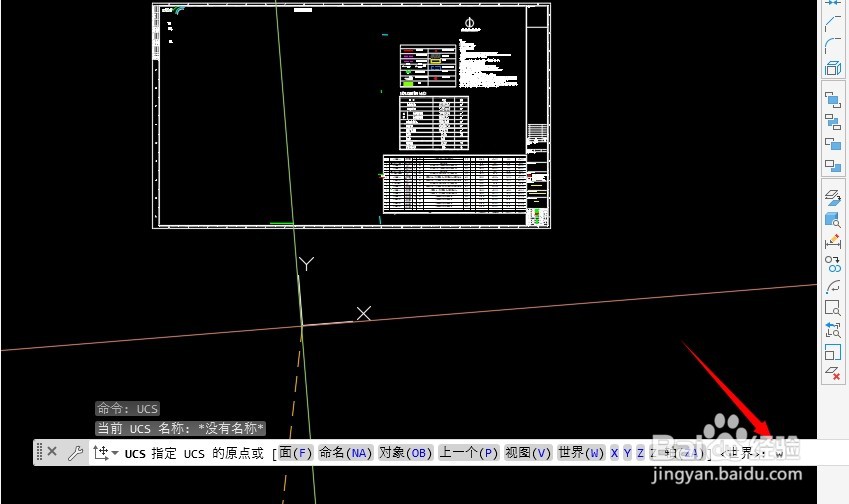Select the Fillet arc tool icon
This screenshot has width=849, height=504.
pyautogui.click(x=833, y=45)
